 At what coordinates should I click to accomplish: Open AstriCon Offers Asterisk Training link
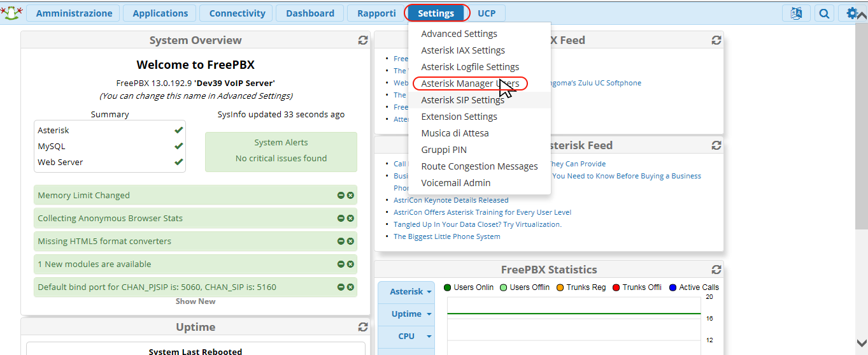(482, 212)
